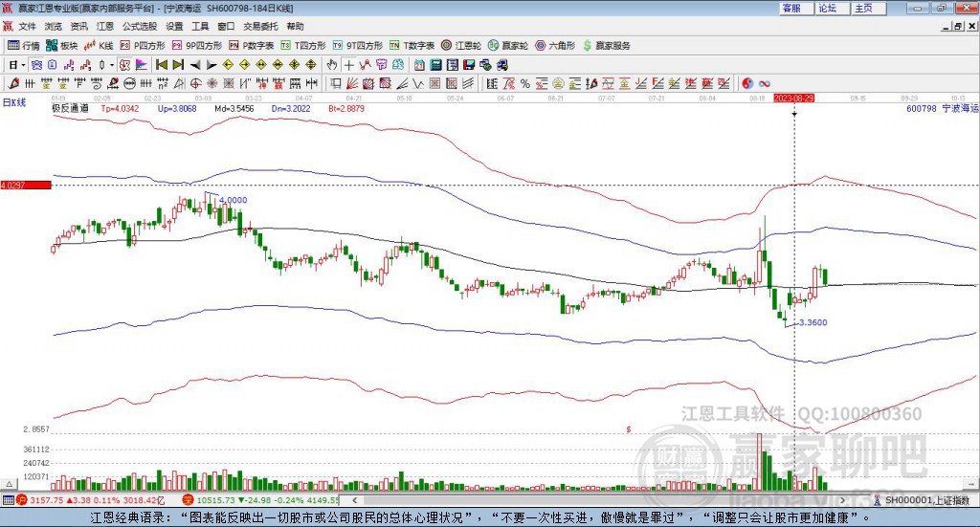Step chart right with black arrow
Image resolution: width=980 pixels, height=527 pixels.
pyautogui.click(x=212, y=65)
